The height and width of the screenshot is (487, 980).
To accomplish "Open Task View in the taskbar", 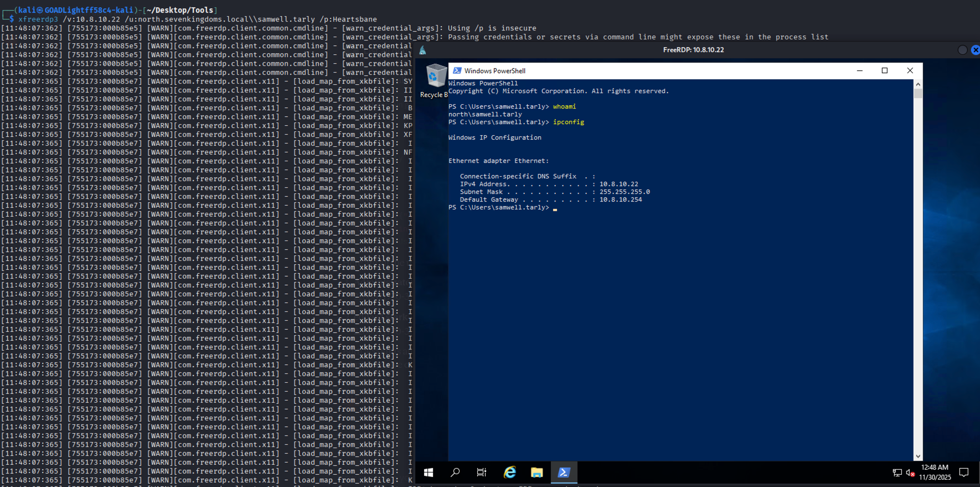I will click(482, 473).
